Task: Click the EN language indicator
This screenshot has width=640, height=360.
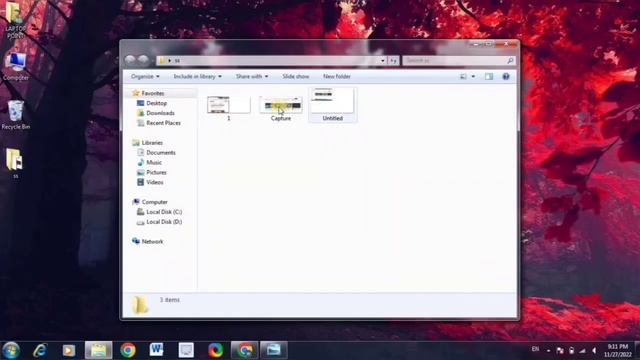Action: pyautogui.click(x=536, y=349)
